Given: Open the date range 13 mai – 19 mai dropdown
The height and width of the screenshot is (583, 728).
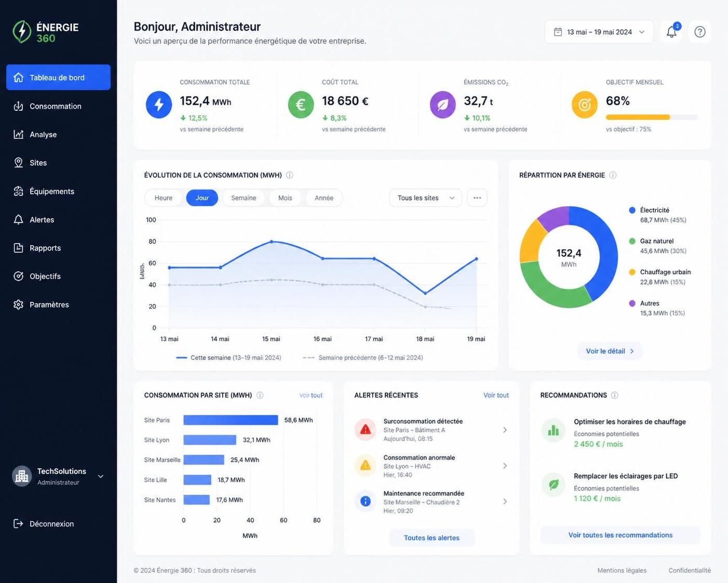Looking at the screenshot, I should (x=599, y=32).
